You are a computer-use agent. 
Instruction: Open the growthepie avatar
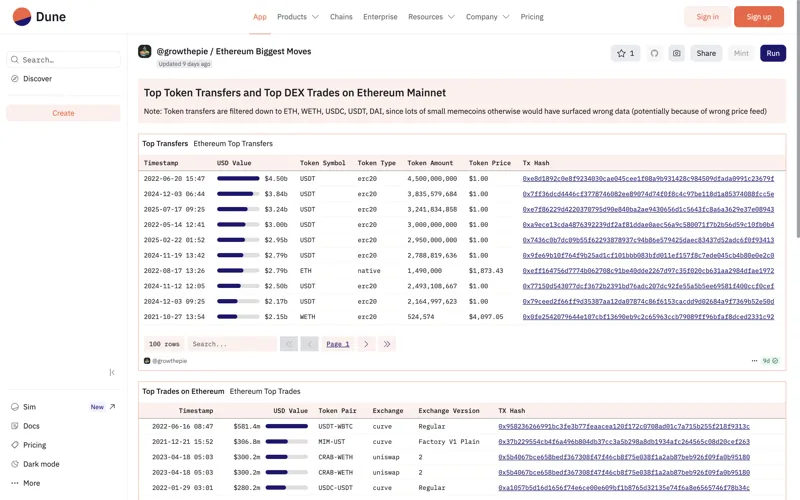click(145, 52)
